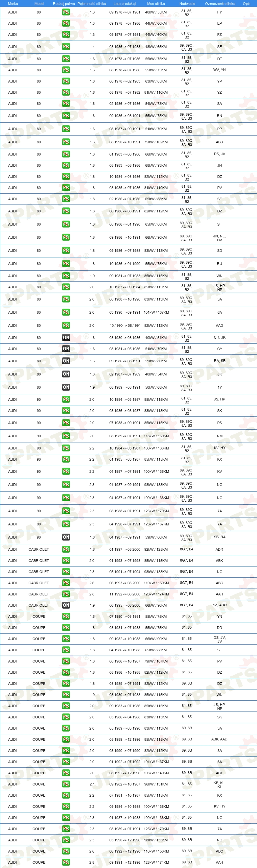Click the 'JN, NE, PM' engine code cell
The height and width of the screenshot is (868, 257).
220,238
